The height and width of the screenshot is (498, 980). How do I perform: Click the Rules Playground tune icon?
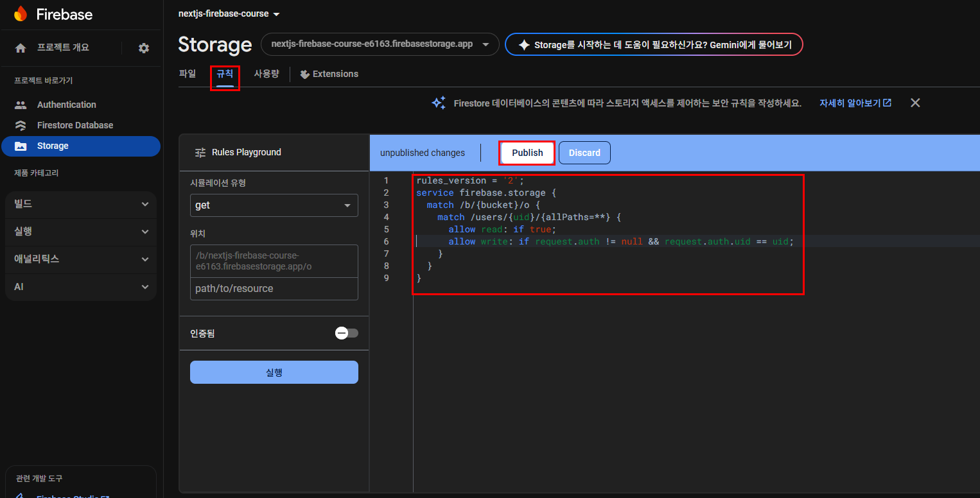tap(200, 152)
